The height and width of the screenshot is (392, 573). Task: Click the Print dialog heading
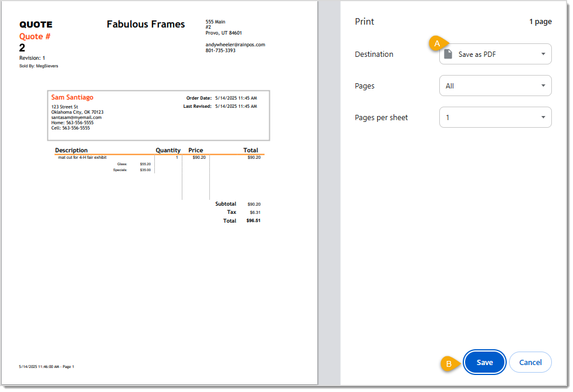pyautogui.click(x=364, y=21)
